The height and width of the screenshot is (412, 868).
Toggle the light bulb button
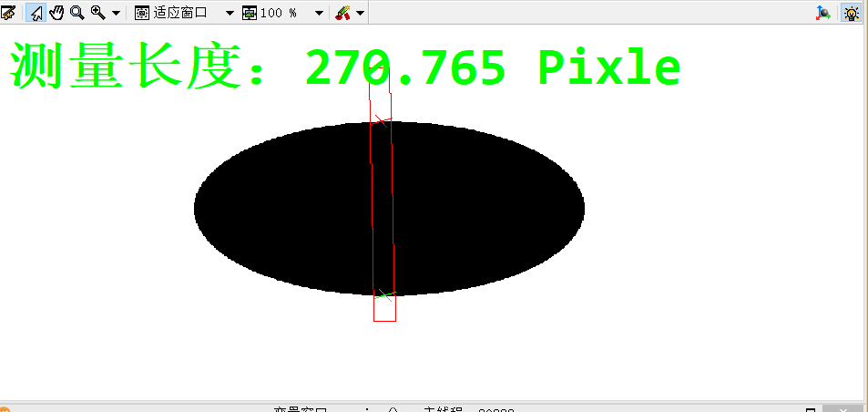(852, 13)
